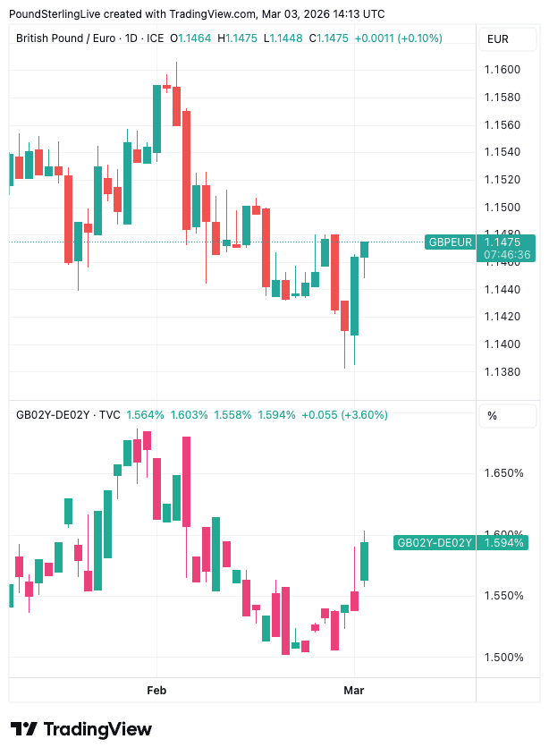549x756 pixels.
Task: Click the 07:46:36 bar countdown timer
Action: click(x=507, y=255)
